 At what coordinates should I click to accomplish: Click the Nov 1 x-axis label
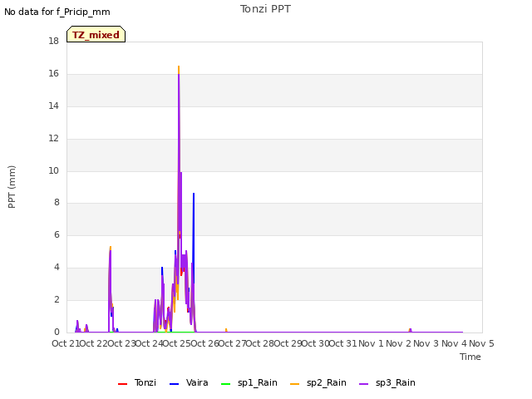pos(371,343)
